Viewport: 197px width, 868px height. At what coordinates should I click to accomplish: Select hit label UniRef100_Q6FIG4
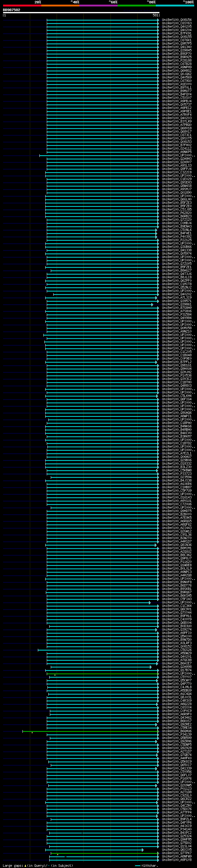(177, 399)
